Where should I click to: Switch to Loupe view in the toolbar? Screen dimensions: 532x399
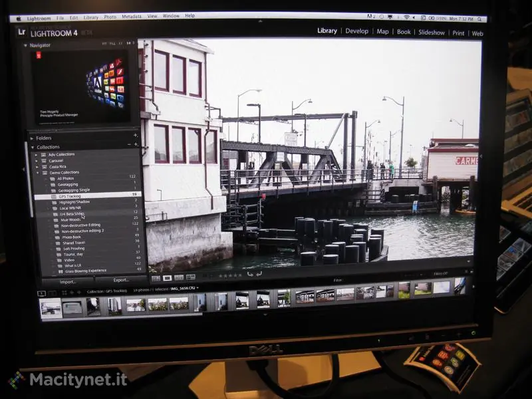pyautogui.click(x=168, y=278)
